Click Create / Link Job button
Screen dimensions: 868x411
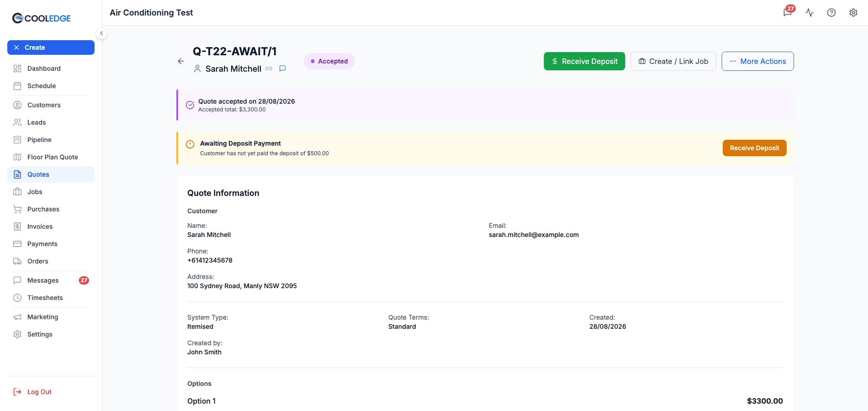coord(673,61)
